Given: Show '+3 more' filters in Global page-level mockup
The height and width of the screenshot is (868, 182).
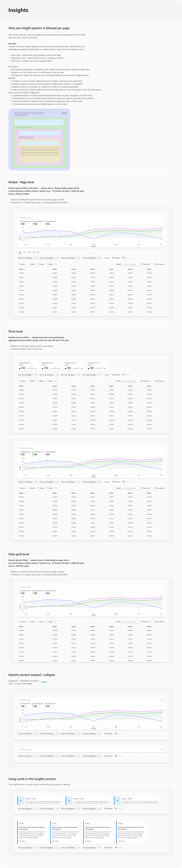Looking at the screenshot, I should tap(107, 258).
